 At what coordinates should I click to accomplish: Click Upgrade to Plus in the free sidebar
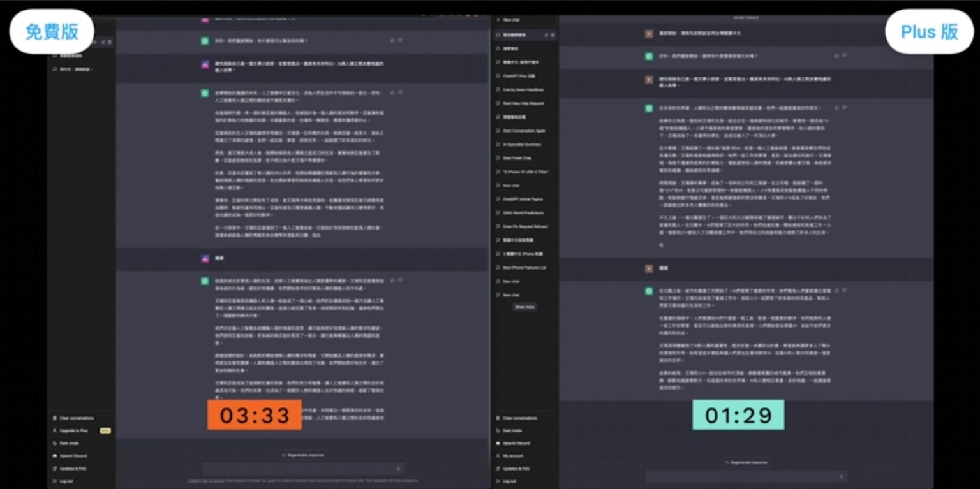click(x=73, y=431)
